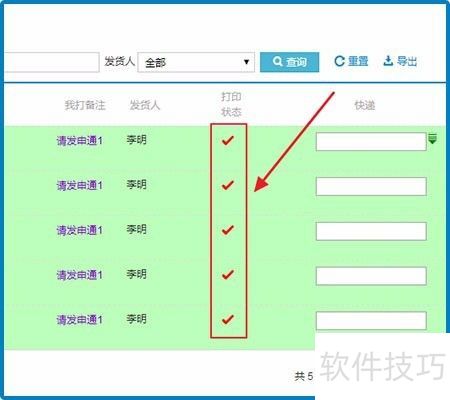Open third row 请发申通1 remark link
This screenshot has width=450, height=400.
point(80,230)
